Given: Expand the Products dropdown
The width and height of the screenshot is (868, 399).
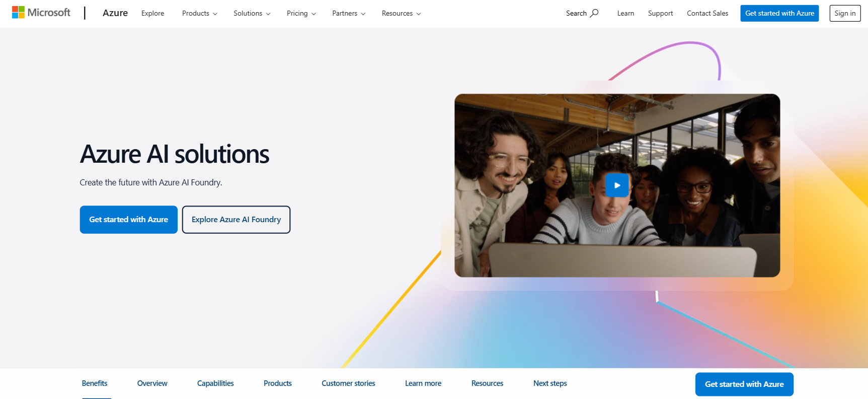Looking at the screenshot, I should 200,13.
